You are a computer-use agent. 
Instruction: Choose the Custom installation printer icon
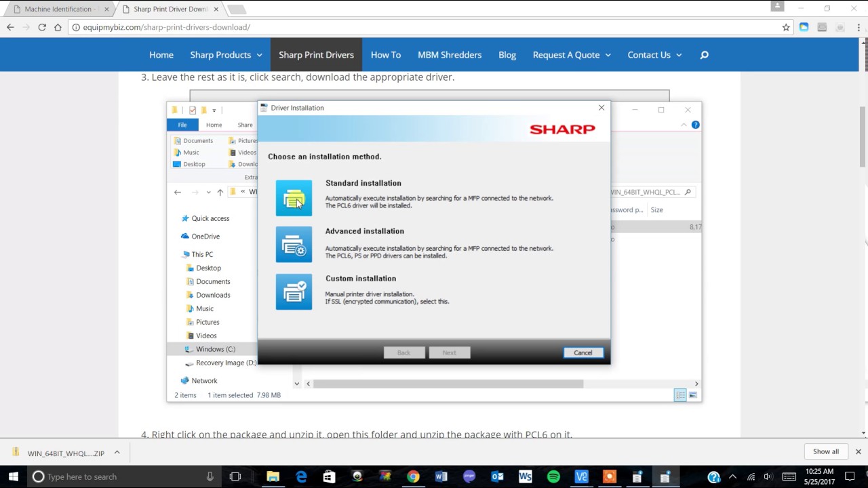294,292
